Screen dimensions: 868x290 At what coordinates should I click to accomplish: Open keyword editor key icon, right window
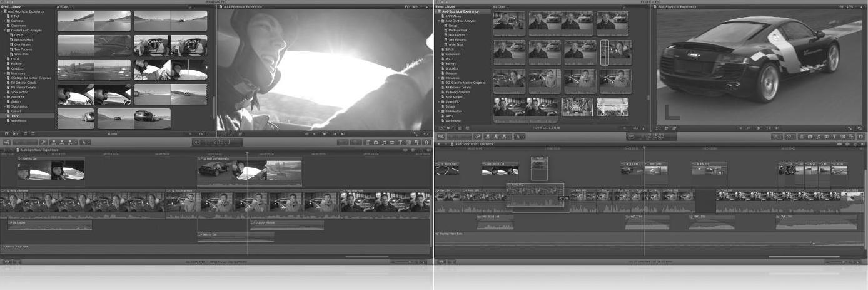coord(478,137)
